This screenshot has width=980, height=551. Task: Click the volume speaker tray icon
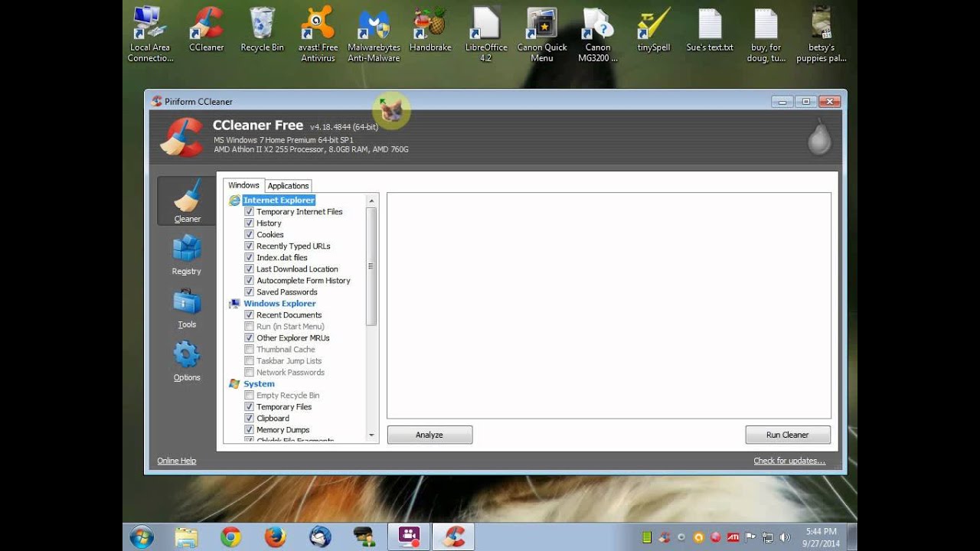point(784,537)
